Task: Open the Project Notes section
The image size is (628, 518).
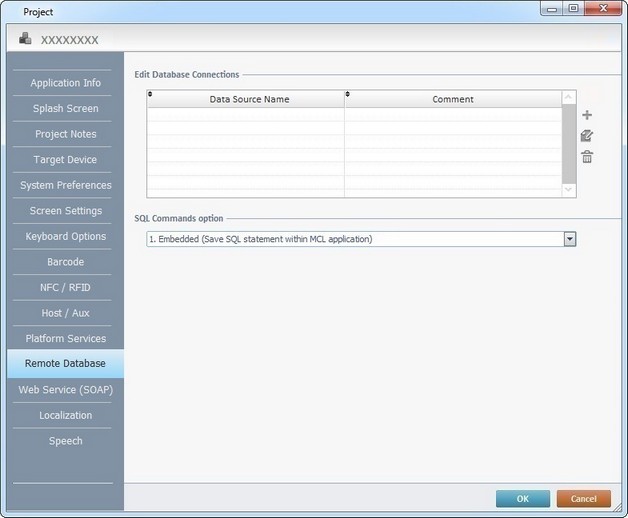Action: (x=66, y=134)
